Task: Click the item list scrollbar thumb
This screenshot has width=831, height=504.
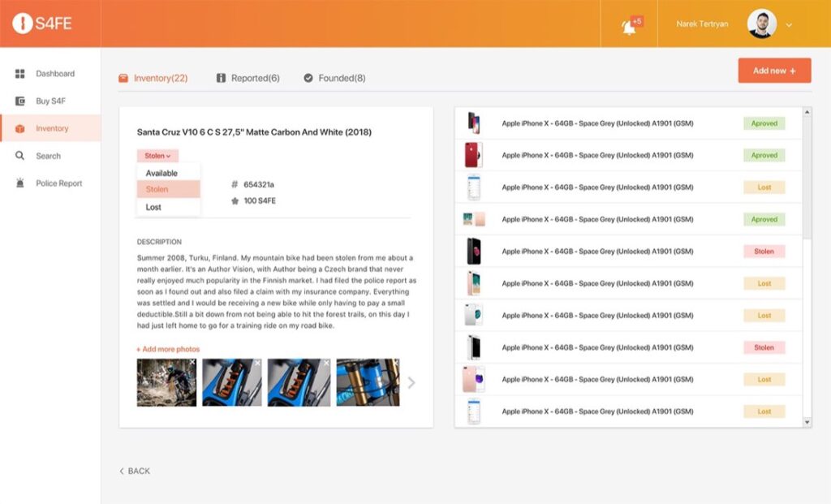Action: (x=807, y=178)
